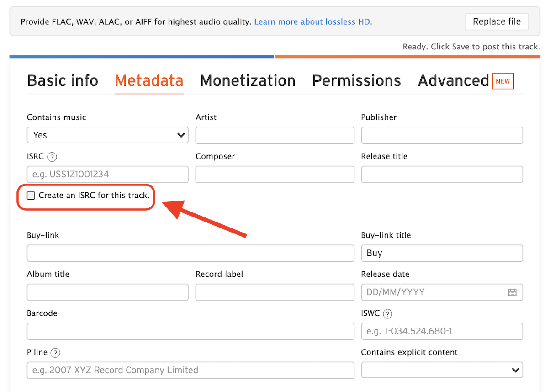Switch to the Basic info tab

click(x=63, y=80)
